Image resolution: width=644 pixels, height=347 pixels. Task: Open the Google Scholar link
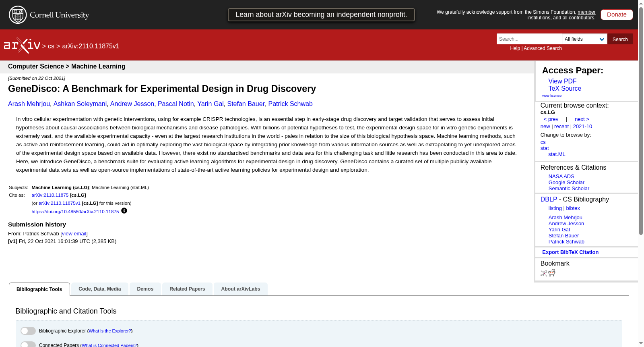[x=566, y=183]
